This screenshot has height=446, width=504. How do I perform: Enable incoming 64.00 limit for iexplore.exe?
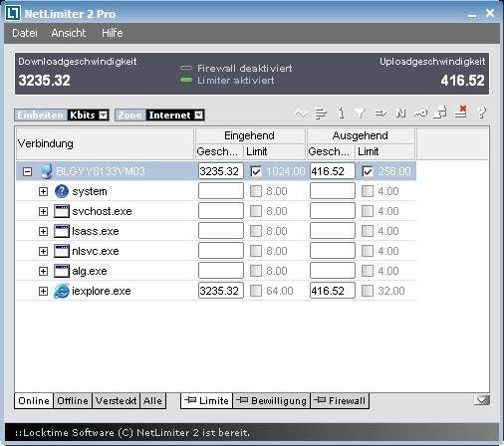click(256, 291)
